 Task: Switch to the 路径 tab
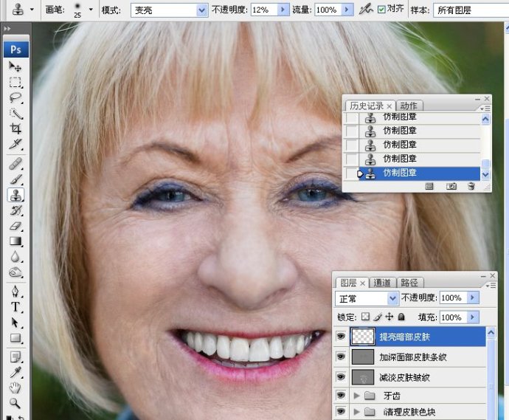[x=409, y=283]
